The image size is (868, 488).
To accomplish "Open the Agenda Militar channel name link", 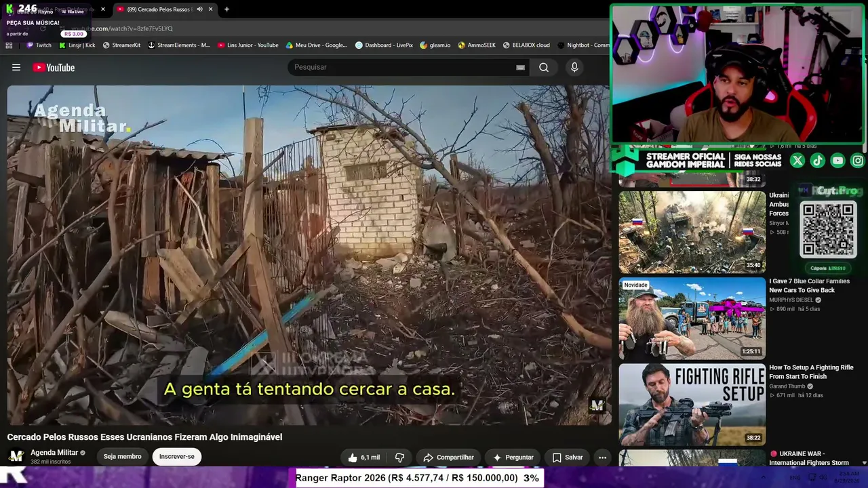I will (x=54, y=453).
